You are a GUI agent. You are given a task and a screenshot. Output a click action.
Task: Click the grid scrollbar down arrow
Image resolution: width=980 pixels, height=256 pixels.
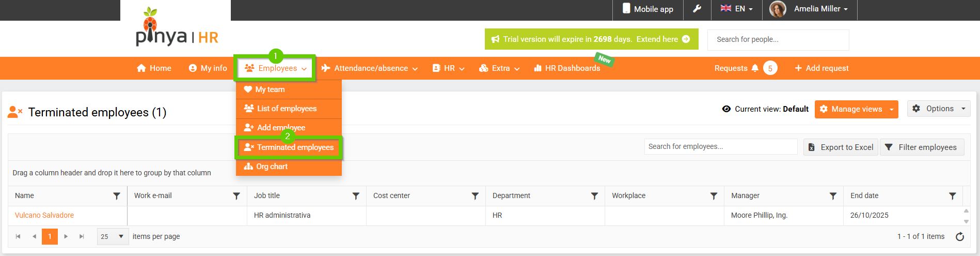click(966, 221)
